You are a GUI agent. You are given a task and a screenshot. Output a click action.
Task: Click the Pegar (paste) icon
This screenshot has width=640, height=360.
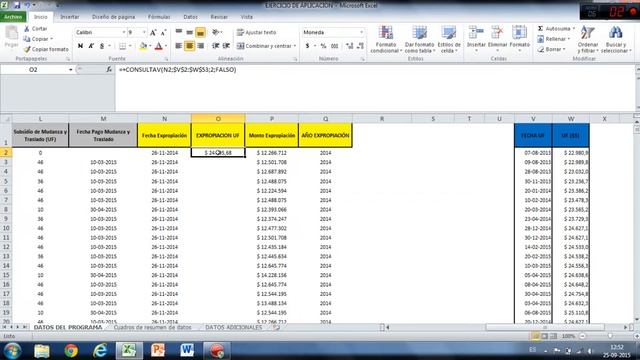click(x=11, y=33)
